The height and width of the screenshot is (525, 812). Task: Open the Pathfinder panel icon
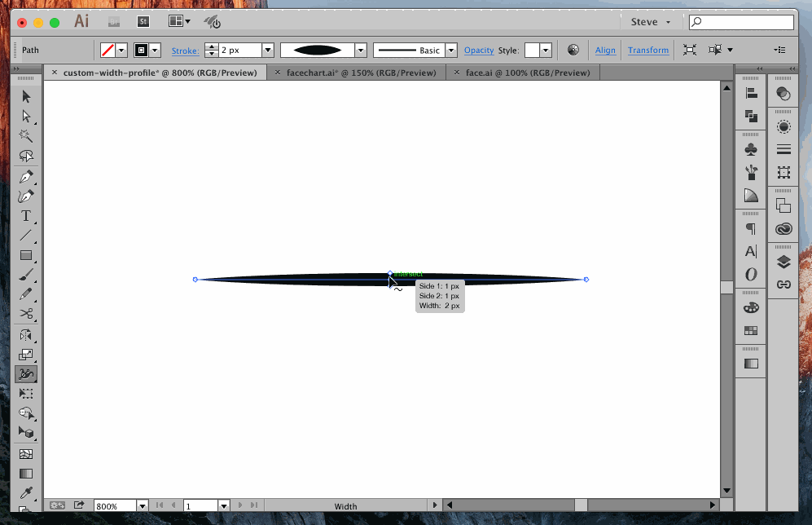coord(751,116)
